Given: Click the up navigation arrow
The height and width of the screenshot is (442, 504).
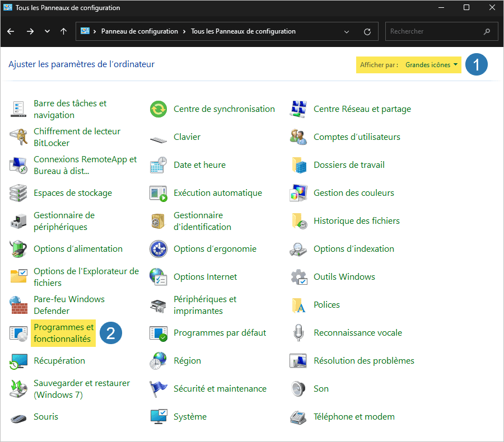Looking at the screenshot, I should 64,31.
